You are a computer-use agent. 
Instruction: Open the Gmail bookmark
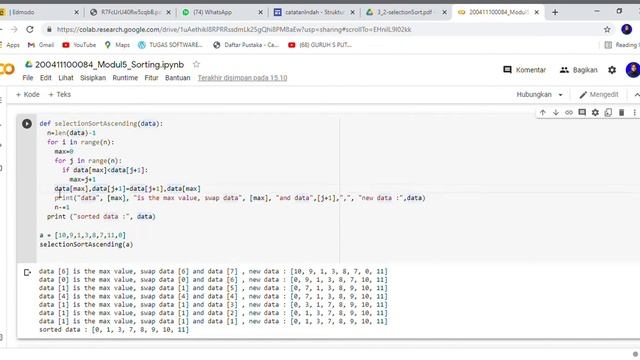tap(40, 45)
